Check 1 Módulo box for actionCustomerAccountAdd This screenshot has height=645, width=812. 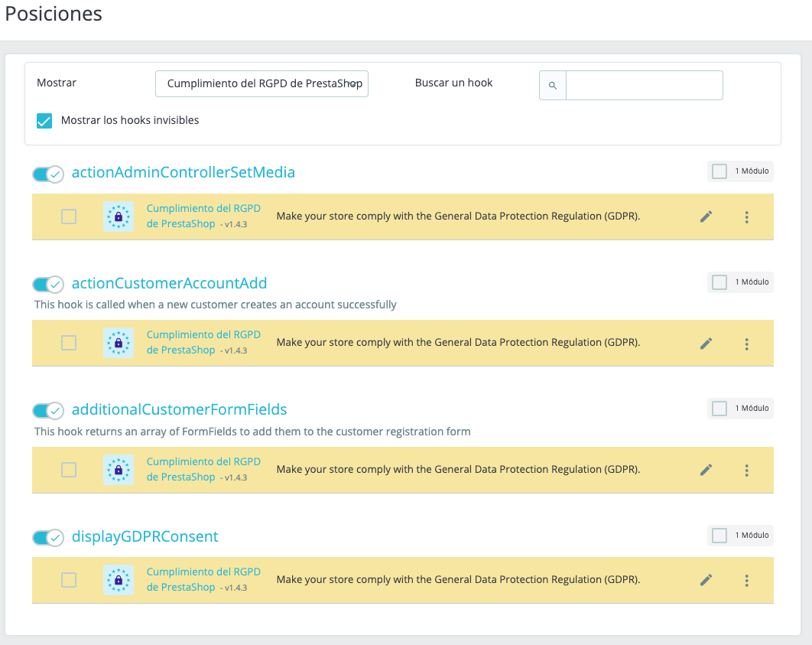click(719, 282)
